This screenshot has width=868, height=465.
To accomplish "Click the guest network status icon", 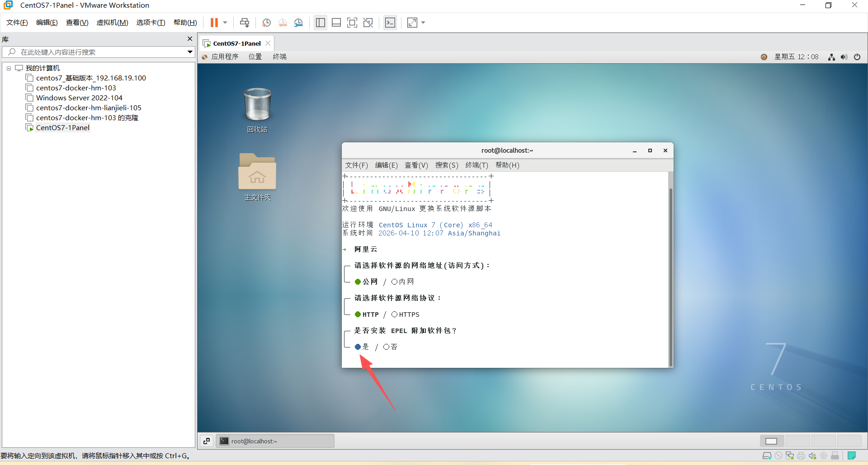I will [x=831, y=57].
